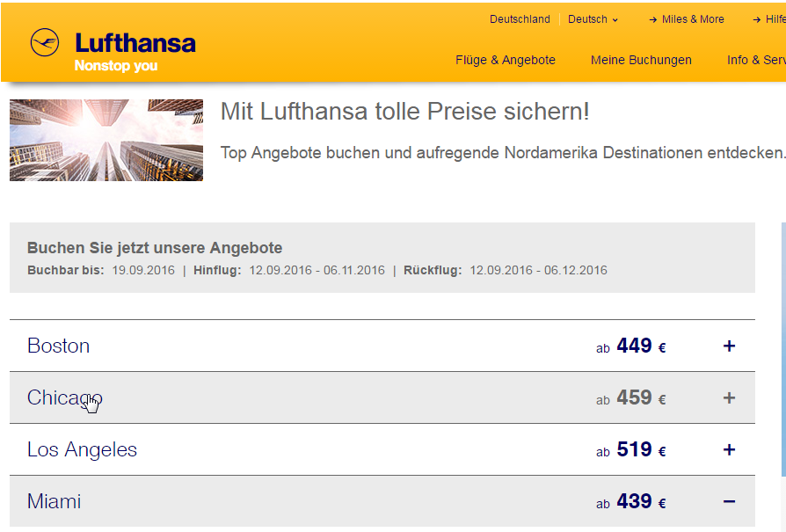Select the Deutschland country link
This screenshot has height=532, width=786.
(520, 19)
